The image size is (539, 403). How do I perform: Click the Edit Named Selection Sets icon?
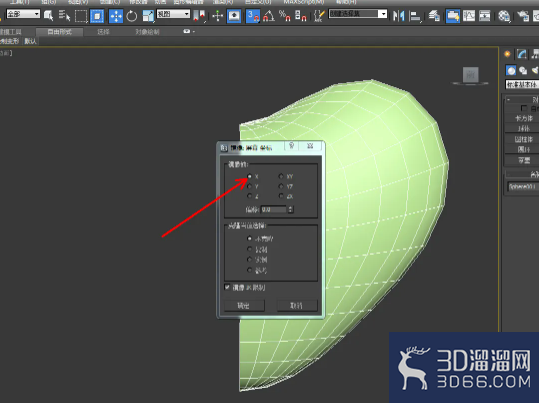(319, 16)
